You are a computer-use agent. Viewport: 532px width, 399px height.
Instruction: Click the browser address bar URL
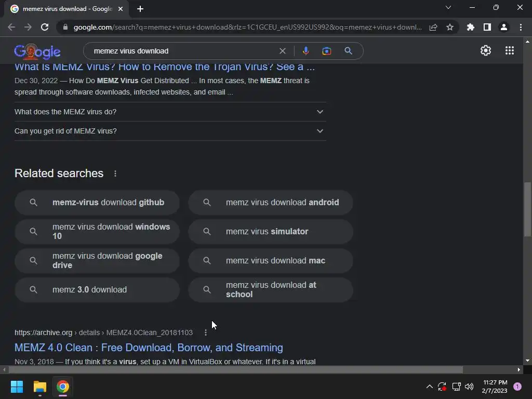point(248,27)
